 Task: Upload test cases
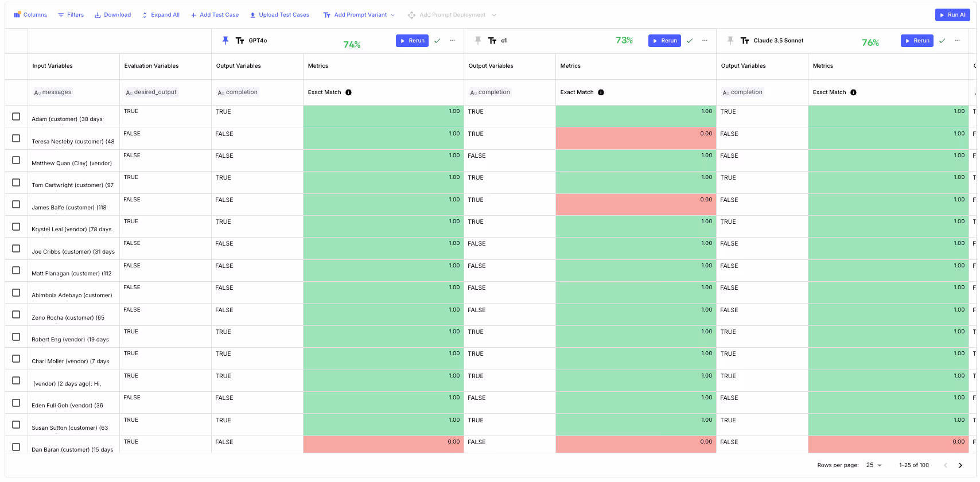point(279,15)
